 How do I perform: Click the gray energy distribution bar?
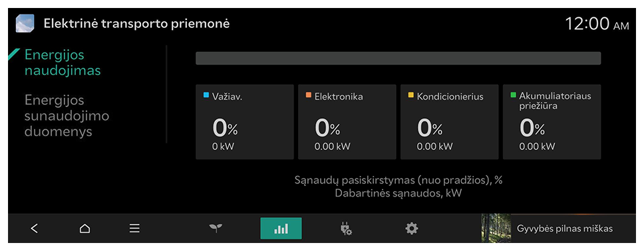[x=398, y=58]
